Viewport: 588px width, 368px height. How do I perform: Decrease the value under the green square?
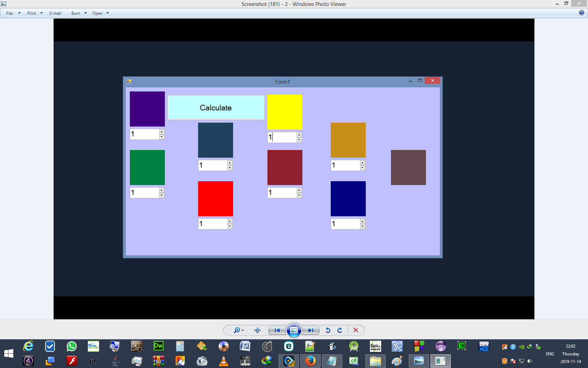point(162,195)
